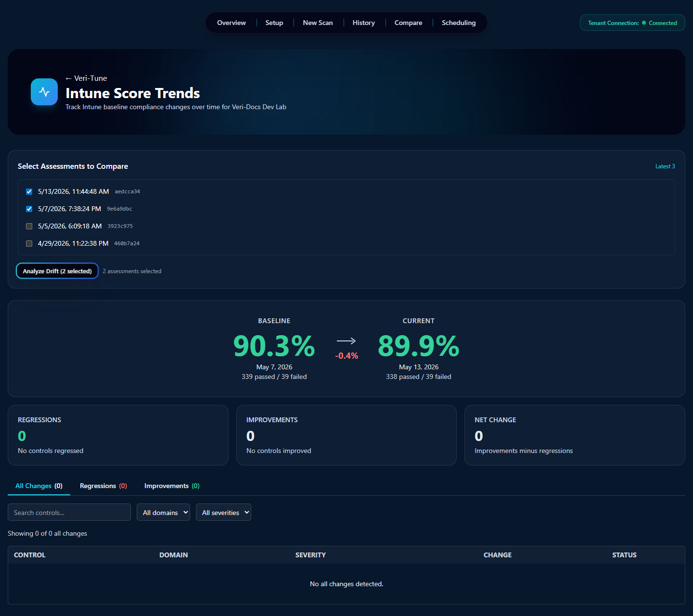Click the No all changes detected message
The image size is (693, 616).
tap(346, 584)
